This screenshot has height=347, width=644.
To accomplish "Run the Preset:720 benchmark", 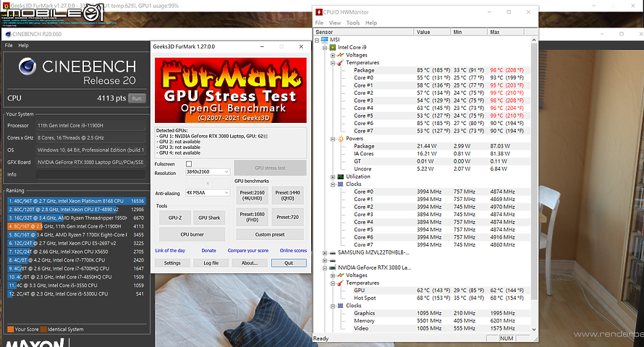I will coord(287,217).
